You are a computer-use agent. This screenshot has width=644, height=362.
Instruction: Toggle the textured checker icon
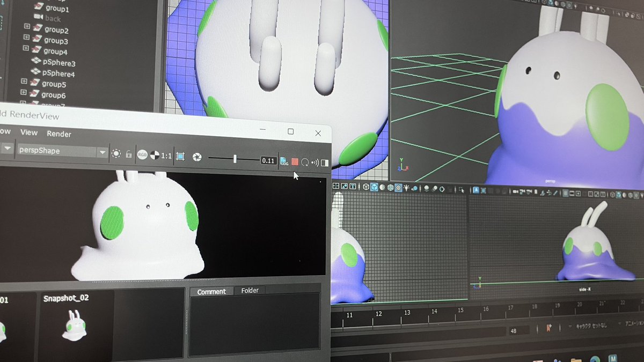point(398,188)
